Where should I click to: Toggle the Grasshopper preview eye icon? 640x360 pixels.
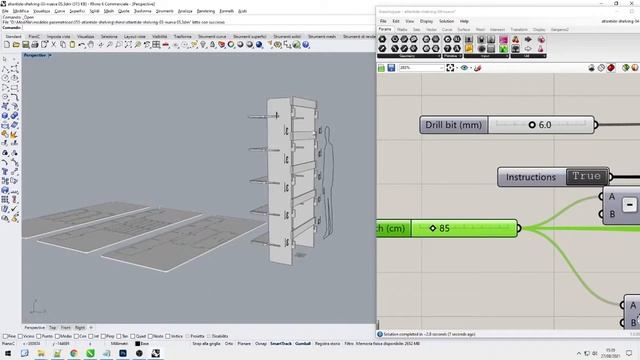[x=464, y=68]
